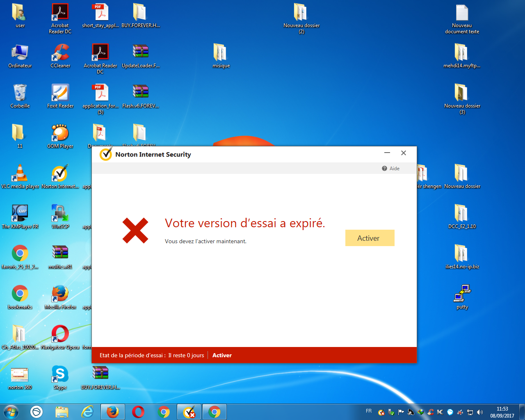Open volume control speaker tray icon
This screenshot has width=525, height=420.
point(480,412)
